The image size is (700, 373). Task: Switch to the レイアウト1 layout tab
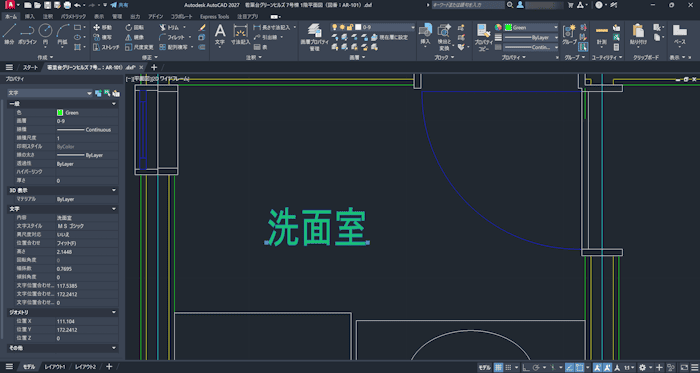pyautogui.click(x=55, y=367)
